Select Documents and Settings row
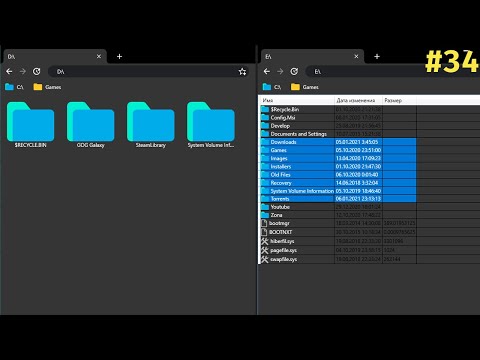 point(338,134)
